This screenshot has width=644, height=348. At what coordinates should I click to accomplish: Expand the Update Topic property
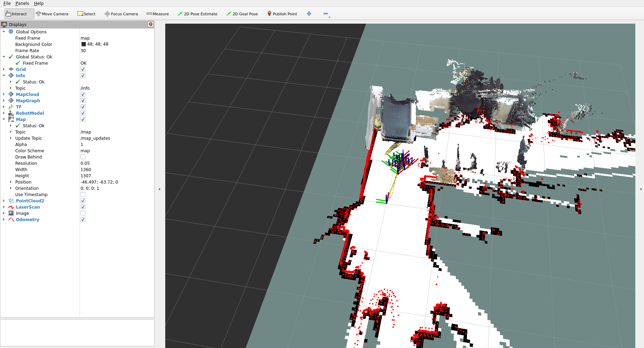point(11,138)
